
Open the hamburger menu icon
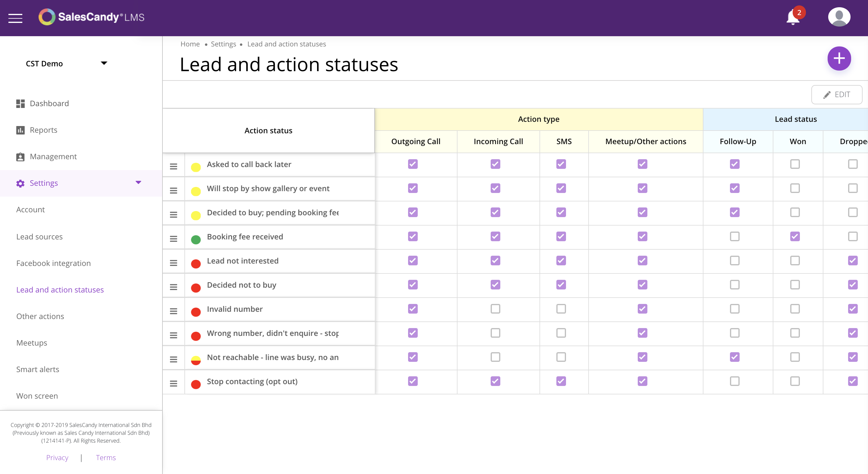click(15, 18)
